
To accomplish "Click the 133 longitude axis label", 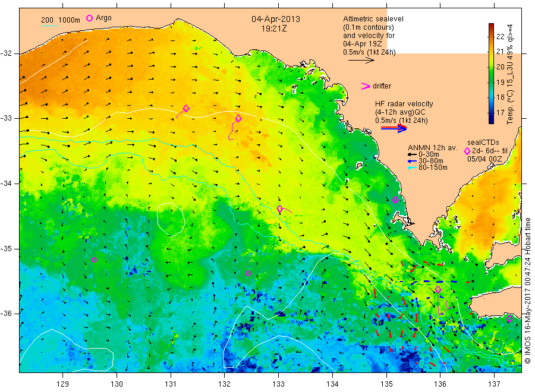I will pyautogui.click(x=278, y=384).
